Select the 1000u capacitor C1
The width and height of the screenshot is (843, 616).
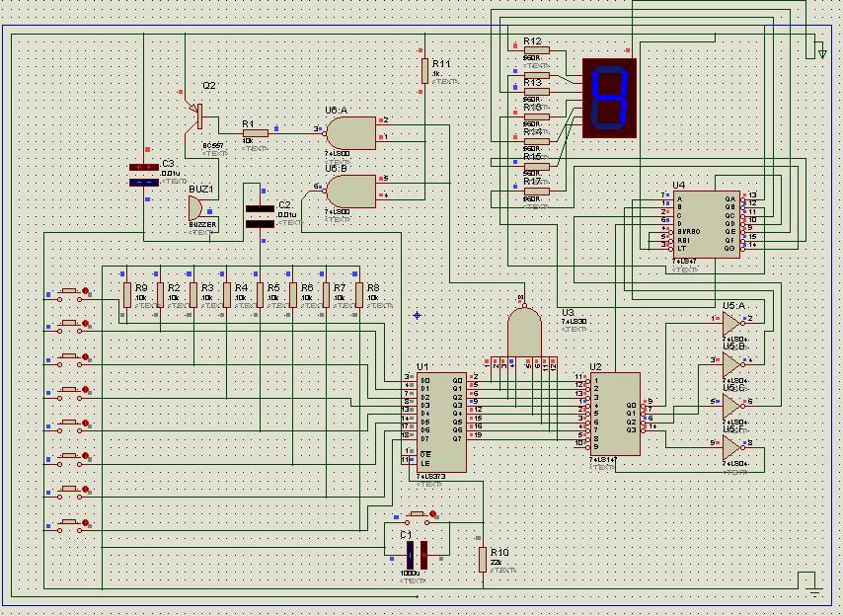click(x=418, y=555)
